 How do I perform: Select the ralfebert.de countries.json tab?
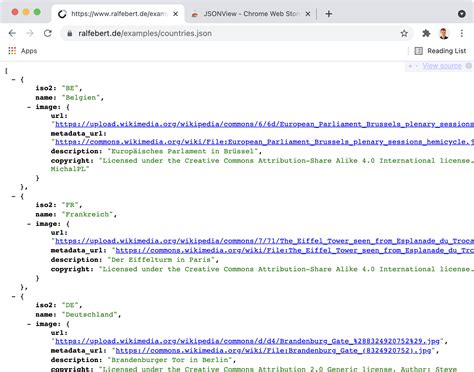pos(118,14)
